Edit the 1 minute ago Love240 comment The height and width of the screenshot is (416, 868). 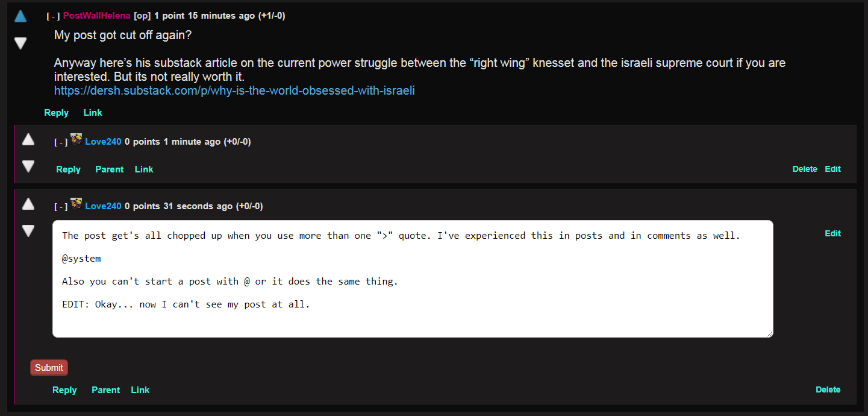833,169
